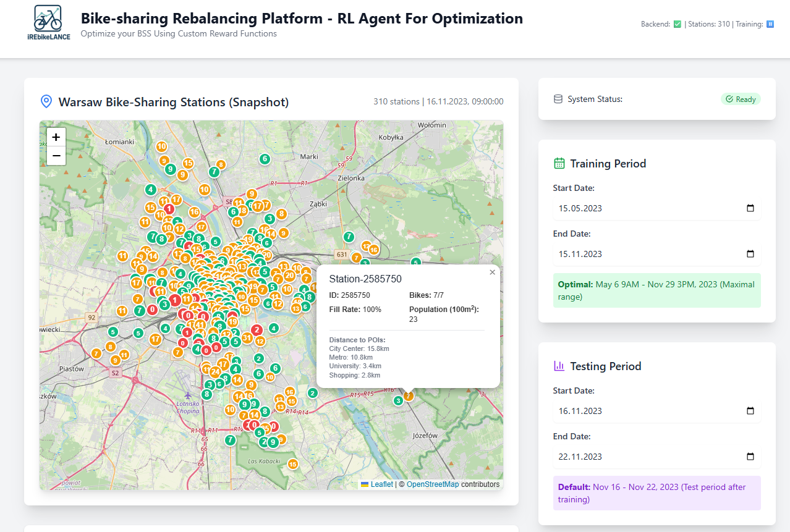790x532 pixels.
Task: Select the station marker near Kobyłka showing 6
Action: pos(265,159)
